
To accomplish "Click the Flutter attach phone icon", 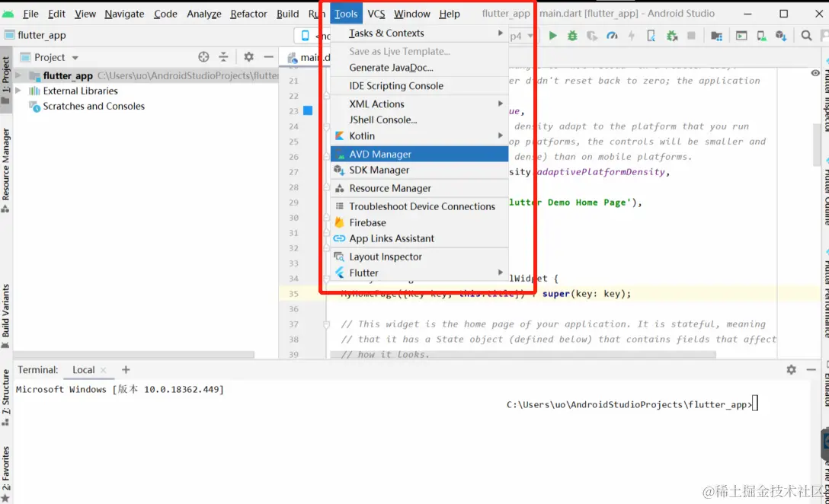I will coord(651,35).
